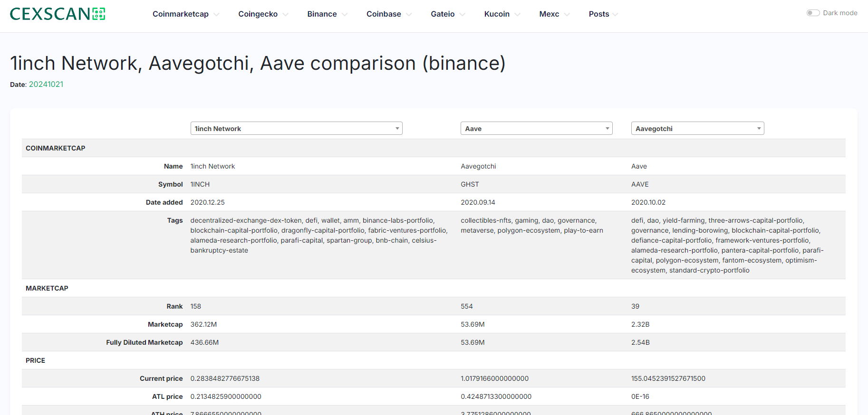Screen dimensions: 868x415
Task: Click the CEXSCAN logo
Action: [x=58, y=14]
